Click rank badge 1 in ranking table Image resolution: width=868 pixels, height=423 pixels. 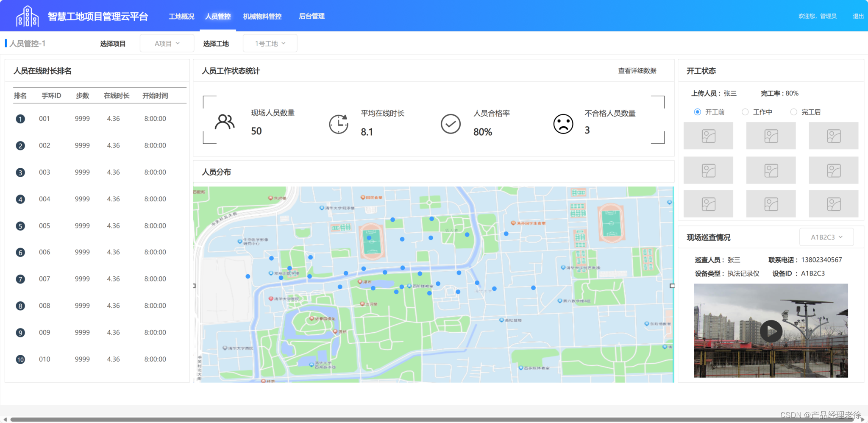pos(20,119)
